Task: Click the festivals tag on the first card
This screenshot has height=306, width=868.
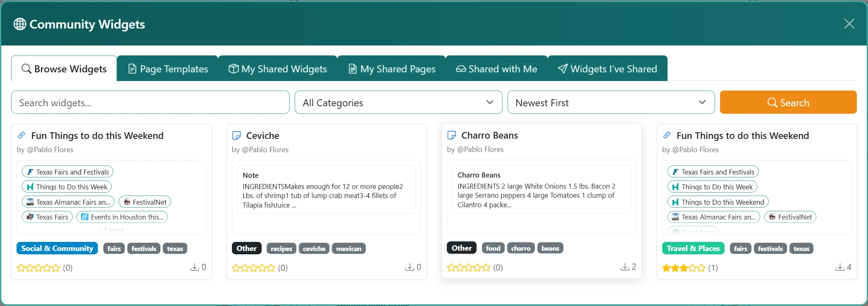Action: [x=144, y=249]
